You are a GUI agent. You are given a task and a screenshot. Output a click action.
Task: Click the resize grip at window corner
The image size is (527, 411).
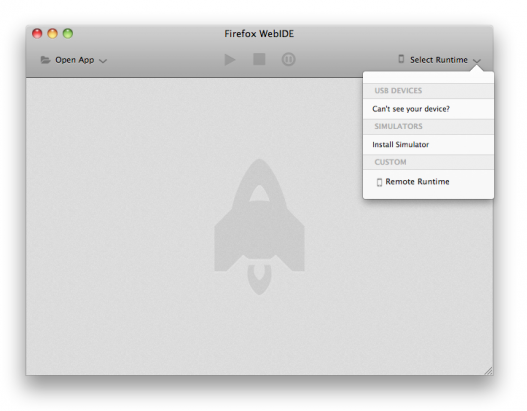[x=489, y=371]
